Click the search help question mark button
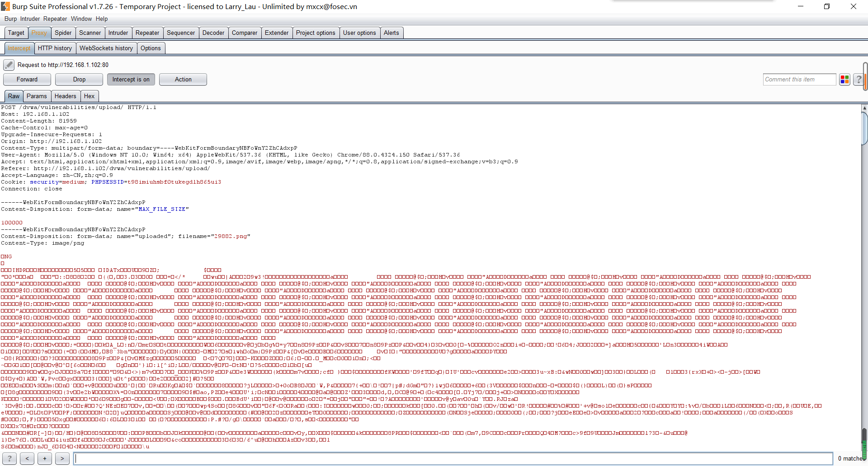The height and width of the screenshot is (466, 868). (x=9, y=458)
